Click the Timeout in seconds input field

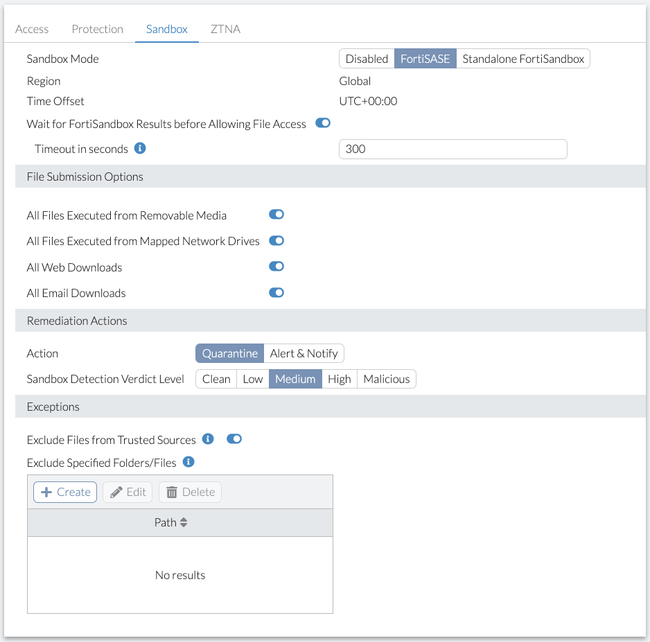click(x=453, y=149)
